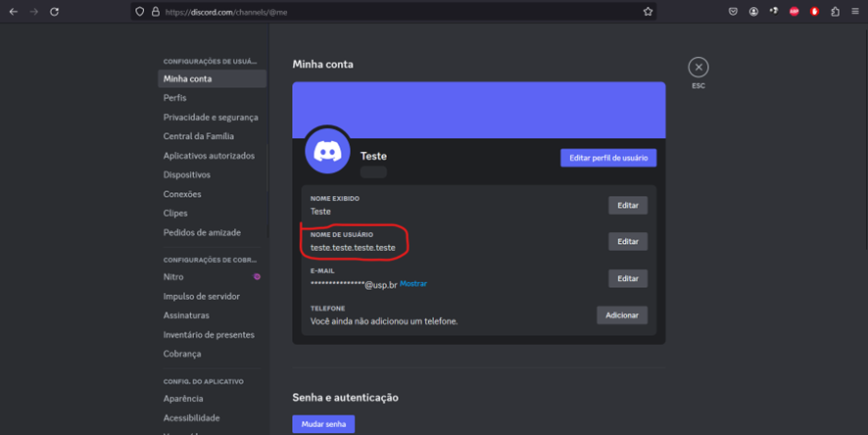Reload the page with the refresh icon

pos(54,12)
